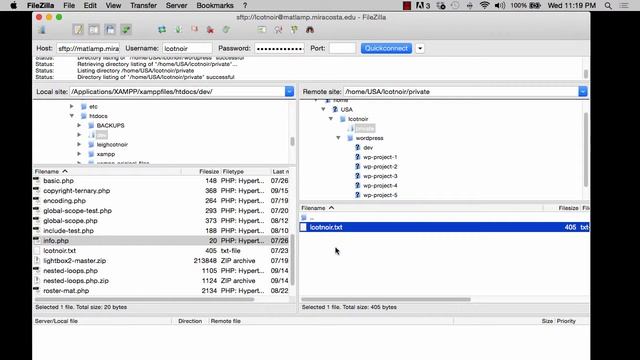Focus the Host input field

[x=88, y=48]
